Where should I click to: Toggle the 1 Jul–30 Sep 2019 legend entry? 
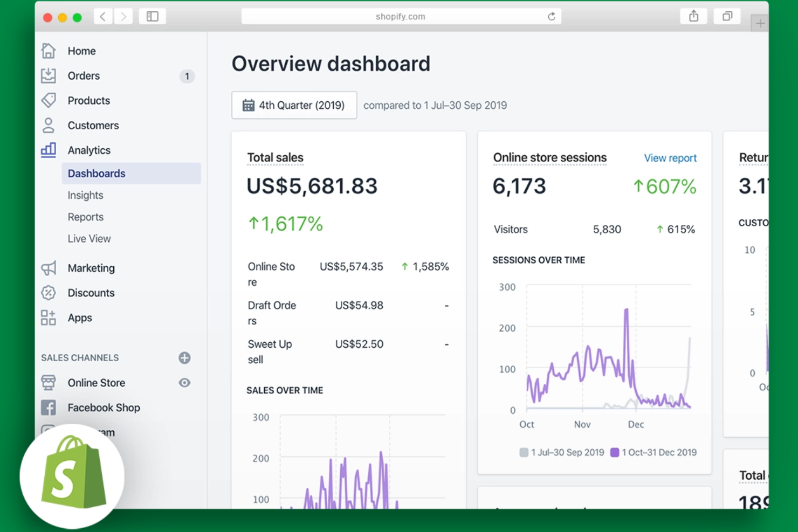[561, 452]
